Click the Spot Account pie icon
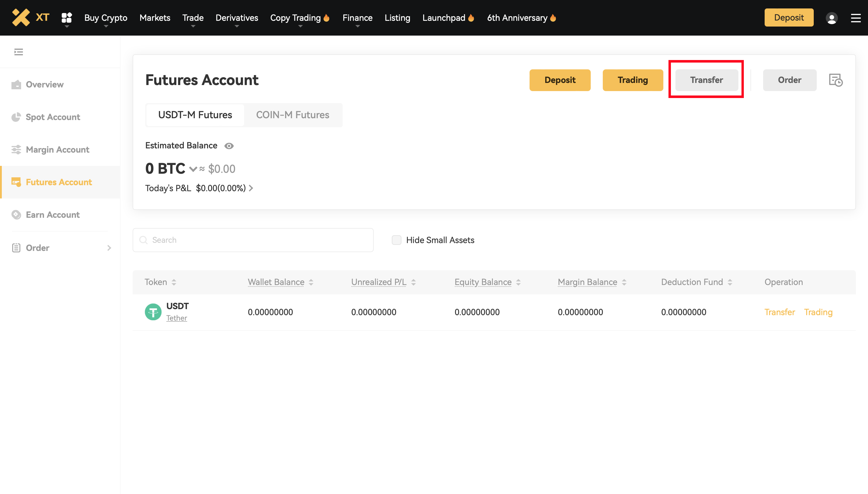 (16, 117)
